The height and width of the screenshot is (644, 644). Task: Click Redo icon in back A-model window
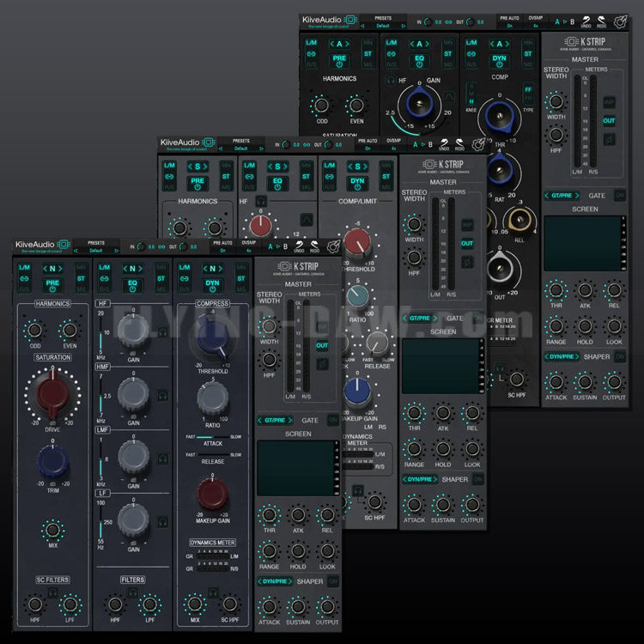(x=601, y=21)
